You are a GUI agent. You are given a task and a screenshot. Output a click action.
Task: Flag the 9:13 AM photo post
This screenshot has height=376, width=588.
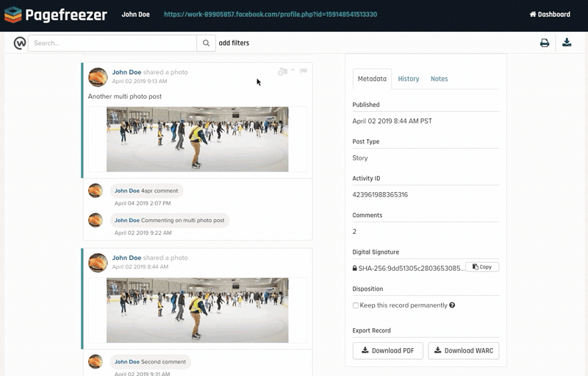tap(304, 71)
